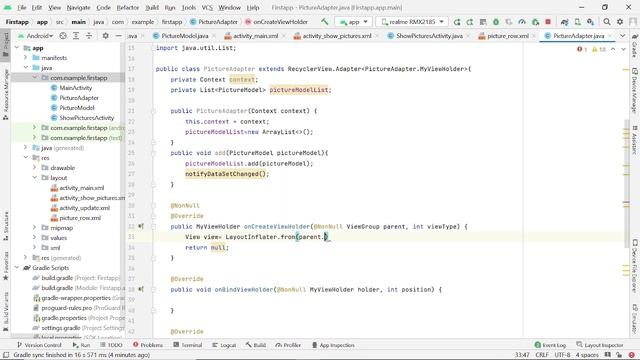Open the SDK Manager toolbar icon
This screenshot has height=360, width=640.
(591, 22)
